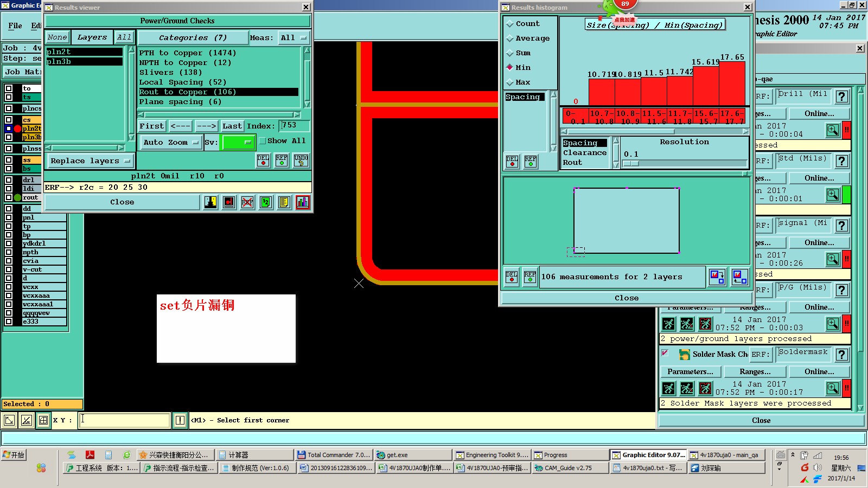Open magnifier results for power/ground check

coord(833,324)
